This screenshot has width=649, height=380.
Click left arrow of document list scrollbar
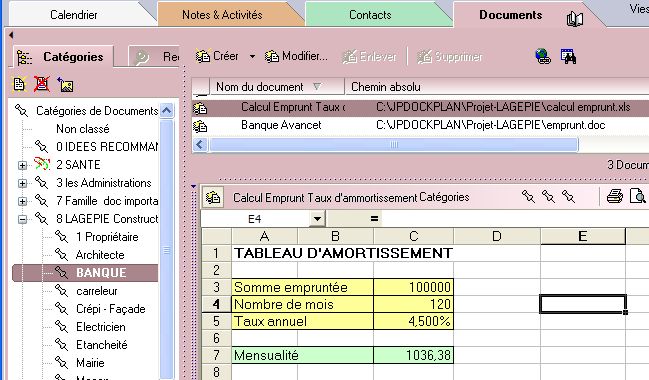pyautogui.click(x=200, y=144)
